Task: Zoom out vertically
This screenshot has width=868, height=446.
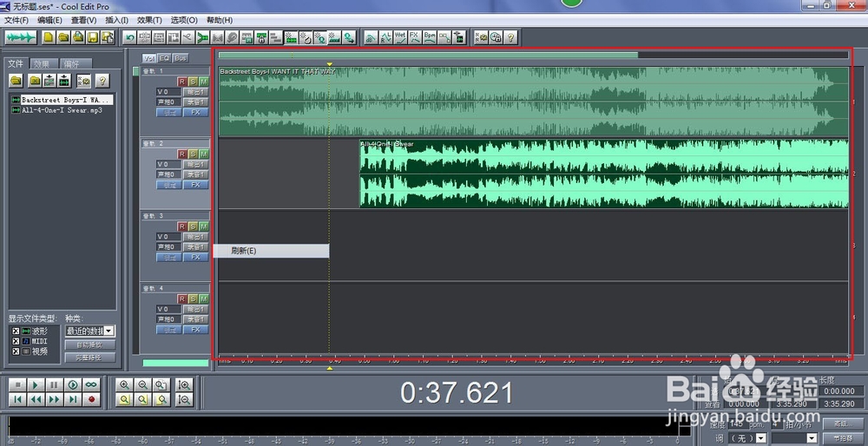Action: tap(184, 399)
